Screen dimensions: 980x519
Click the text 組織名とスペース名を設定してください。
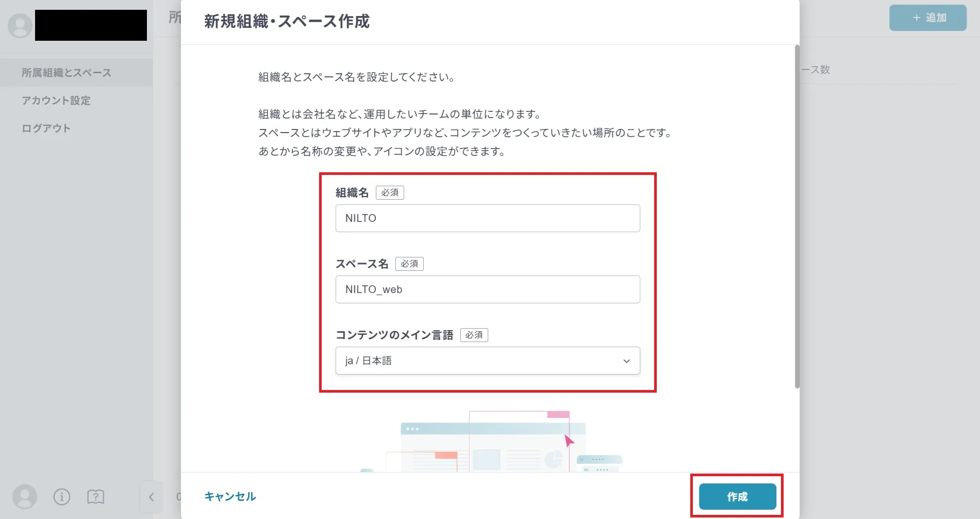[357, 77]
